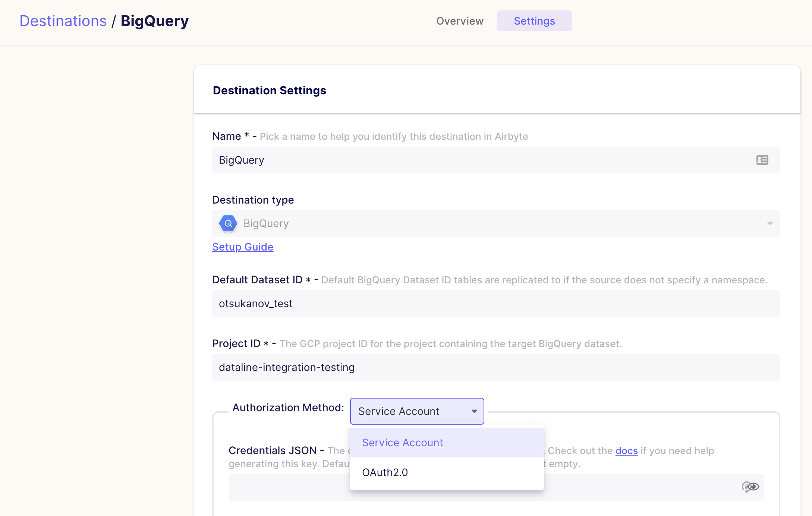
Task: Click the Destination Settings card header
Action: pyautogui.click(x=270, y=90)
